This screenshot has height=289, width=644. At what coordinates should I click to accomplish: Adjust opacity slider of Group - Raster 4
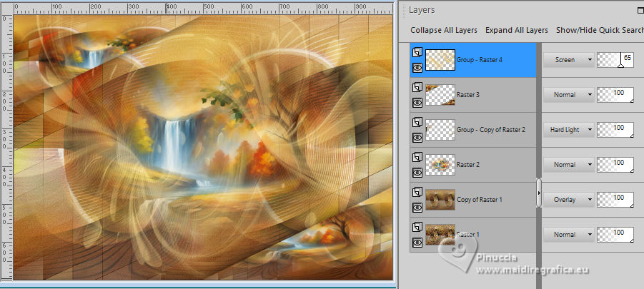tap(615, 60)
